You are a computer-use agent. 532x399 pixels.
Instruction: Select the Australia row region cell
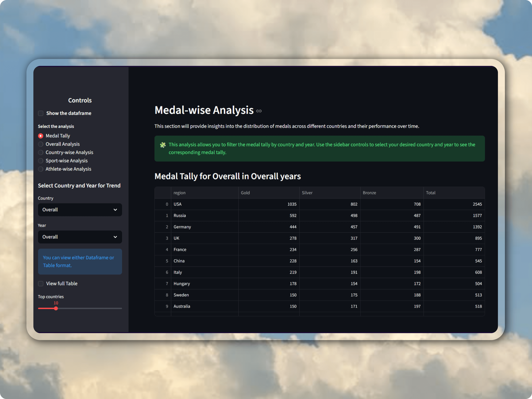(x=204, y=306)
